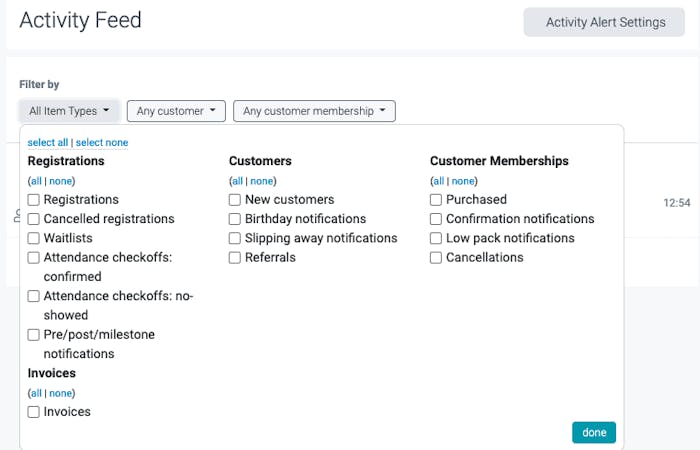Tick the Purchased memberships checkbox
This screenshot has width=700, height=450.
pos(436,200)
